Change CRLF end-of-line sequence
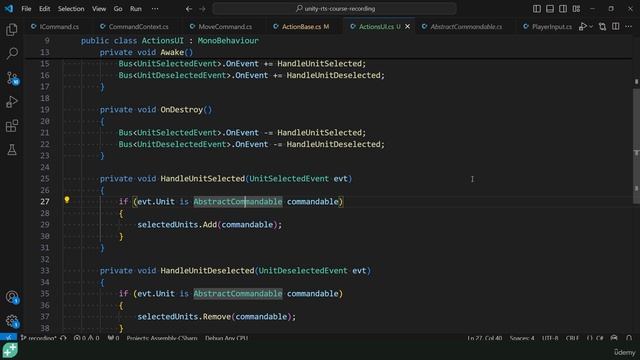The width and height of the screenshot is (640, 360). click(x=572, y=338)
